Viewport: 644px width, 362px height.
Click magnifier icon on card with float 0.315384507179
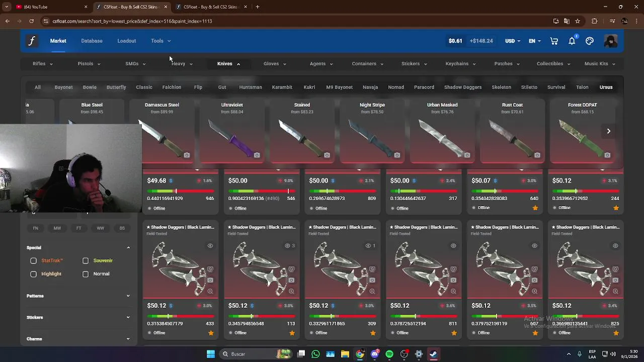point(210,291)
